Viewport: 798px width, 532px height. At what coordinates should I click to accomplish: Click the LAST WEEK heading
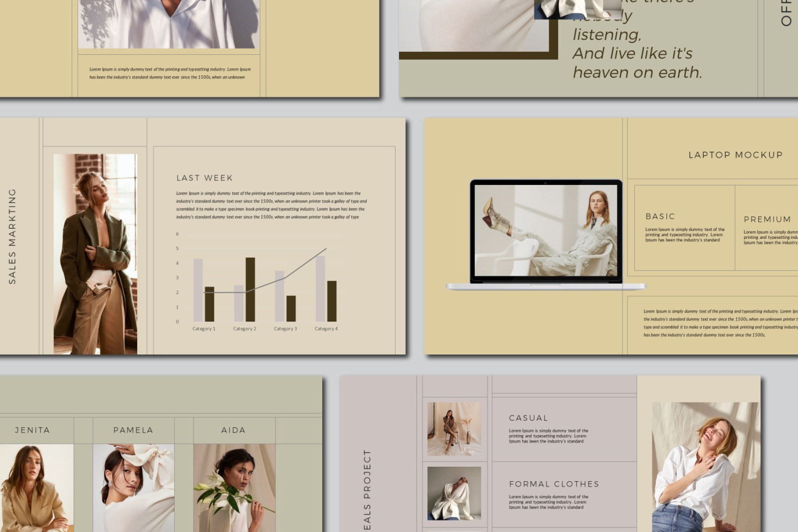coord(204,178)
